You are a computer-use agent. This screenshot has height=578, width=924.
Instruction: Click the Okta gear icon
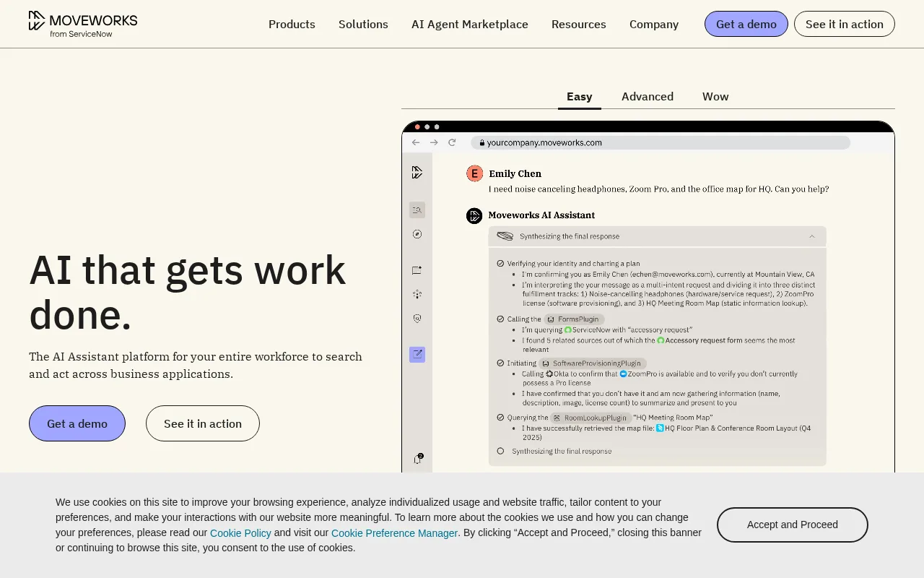549,374
